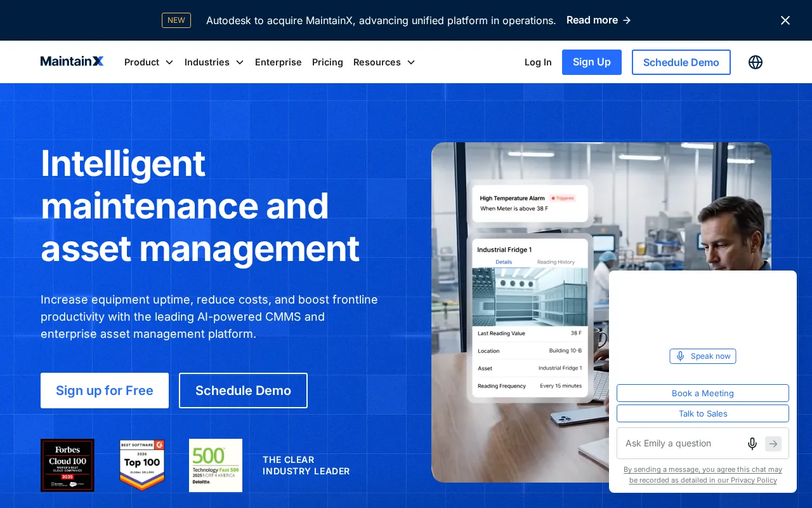The width and height of the screenshot is (812, 508).
Task: Expand the Product dropdown menu
Action: (x=149, y=62)
